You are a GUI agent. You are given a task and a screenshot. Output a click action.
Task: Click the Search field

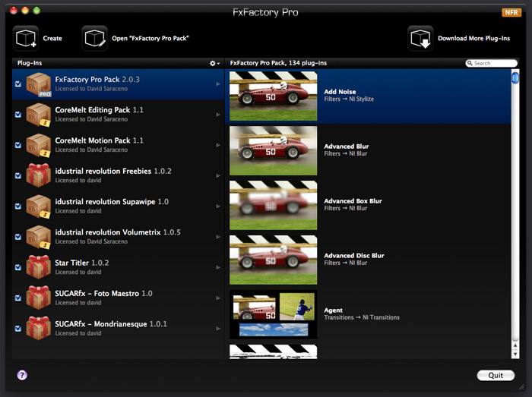click(495, 63)
